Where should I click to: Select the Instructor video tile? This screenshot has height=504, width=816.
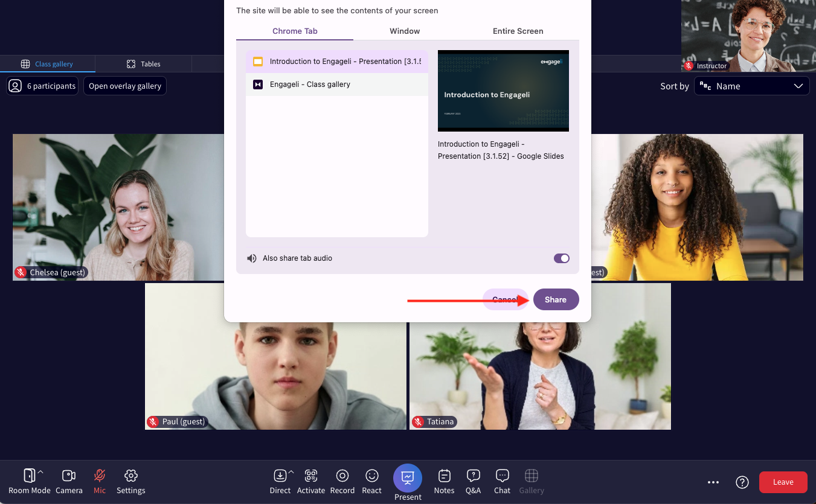point(748,36)
